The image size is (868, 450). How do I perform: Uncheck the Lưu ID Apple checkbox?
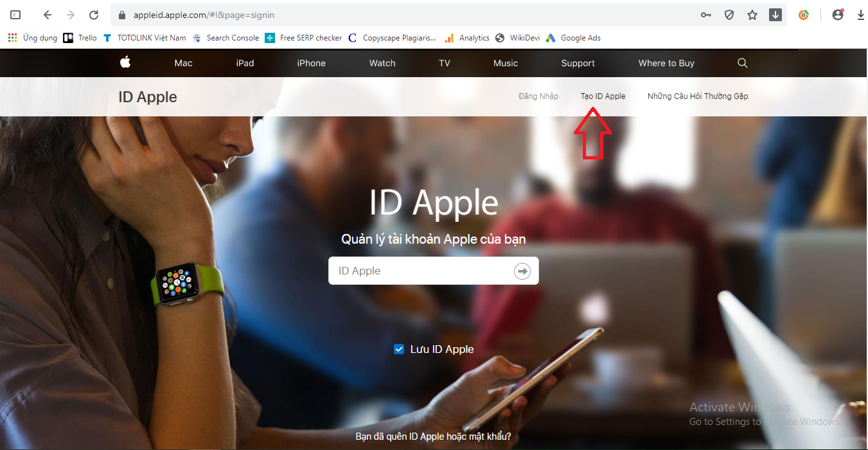coord(399,349)
